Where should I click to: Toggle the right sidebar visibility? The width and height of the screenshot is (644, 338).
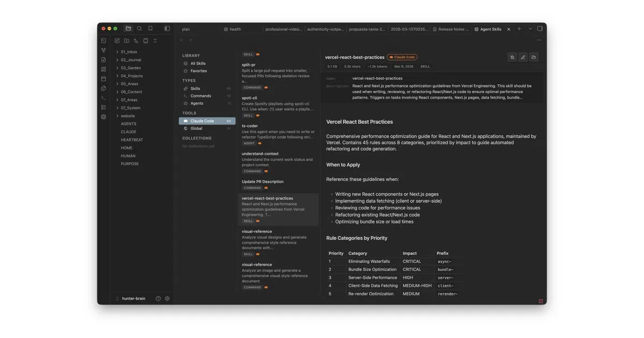540,29
